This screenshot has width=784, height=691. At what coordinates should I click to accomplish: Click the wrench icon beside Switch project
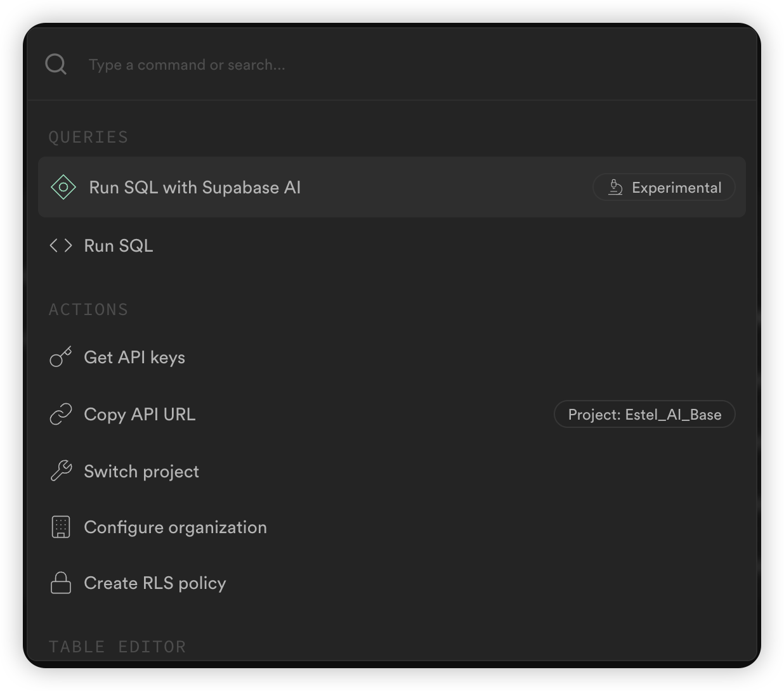click(x=61, y=471)
